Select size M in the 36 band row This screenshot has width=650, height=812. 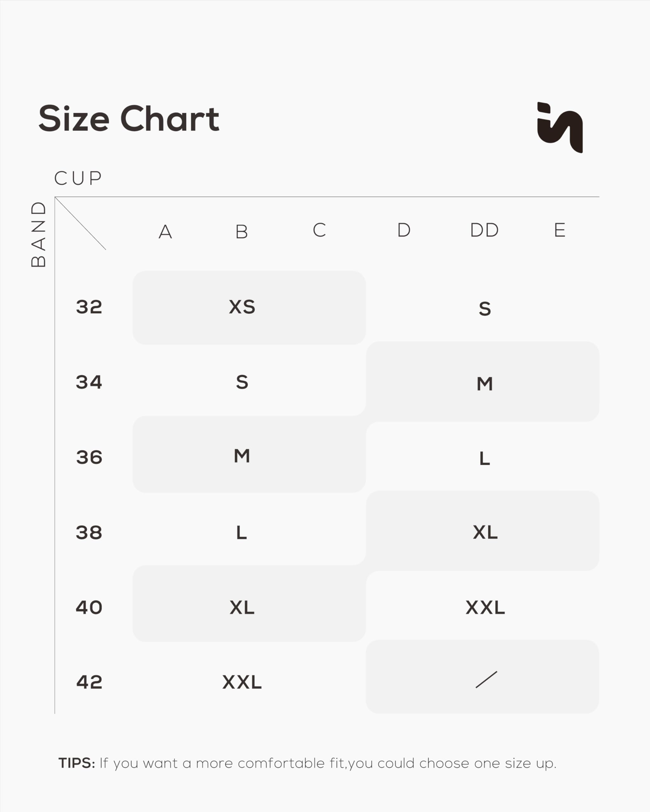[242, 456]
